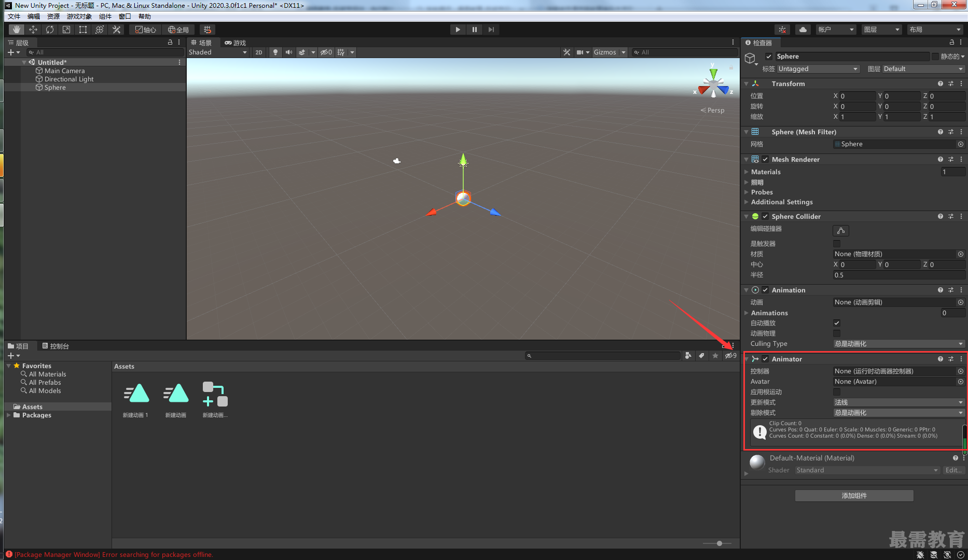Open Collab services sun icon

click(782, 30)
